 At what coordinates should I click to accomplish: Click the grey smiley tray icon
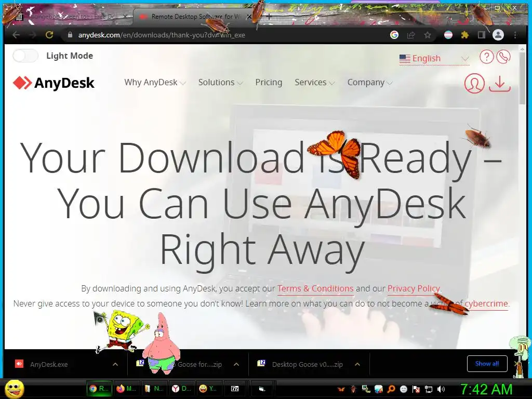pos(403,389)
